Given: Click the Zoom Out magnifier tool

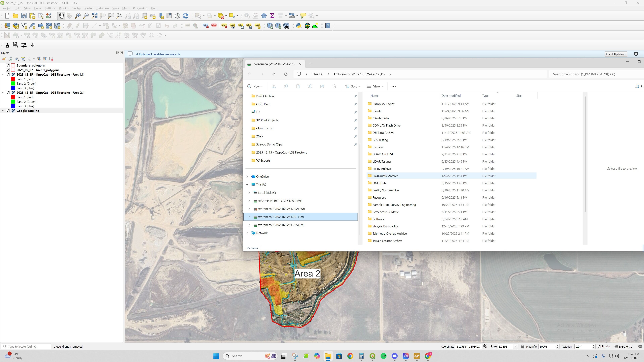Looking at the screenshot, I should [x=86, y=16].
